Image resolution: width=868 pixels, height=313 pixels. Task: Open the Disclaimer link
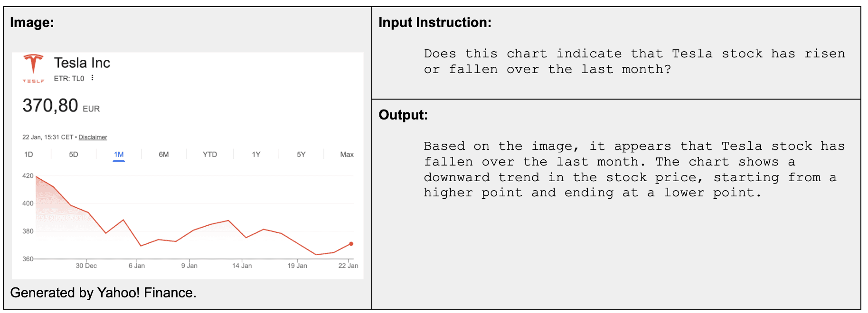93,137
